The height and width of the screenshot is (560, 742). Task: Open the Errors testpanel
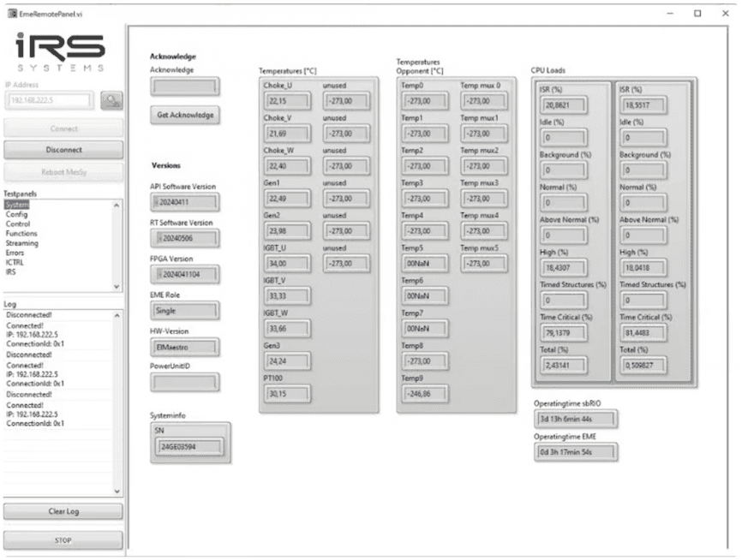15,253
